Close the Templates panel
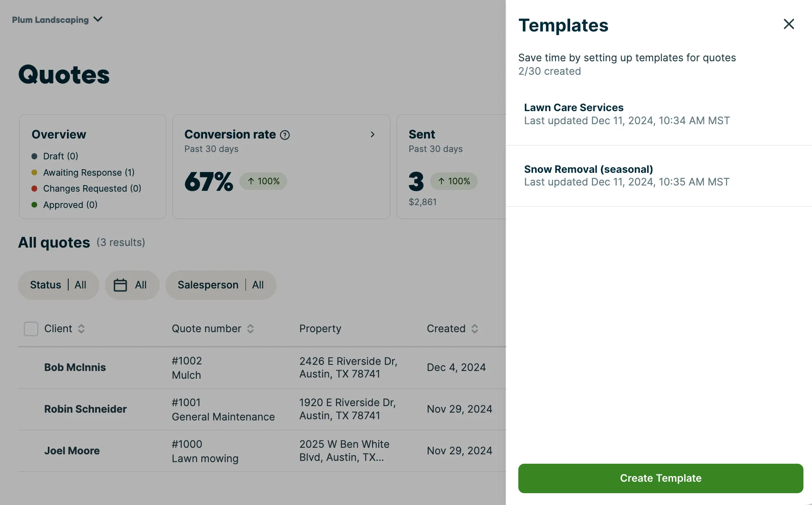 pyautogui.click(x=789, y=24)
